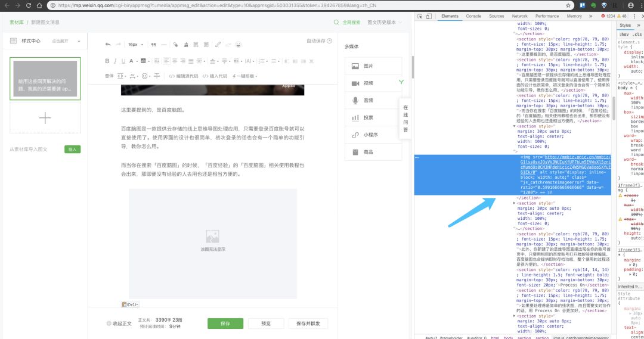Open background color dropdown arrow
The width and height of the screenshot is (644, 339).
tap(148, 61)
